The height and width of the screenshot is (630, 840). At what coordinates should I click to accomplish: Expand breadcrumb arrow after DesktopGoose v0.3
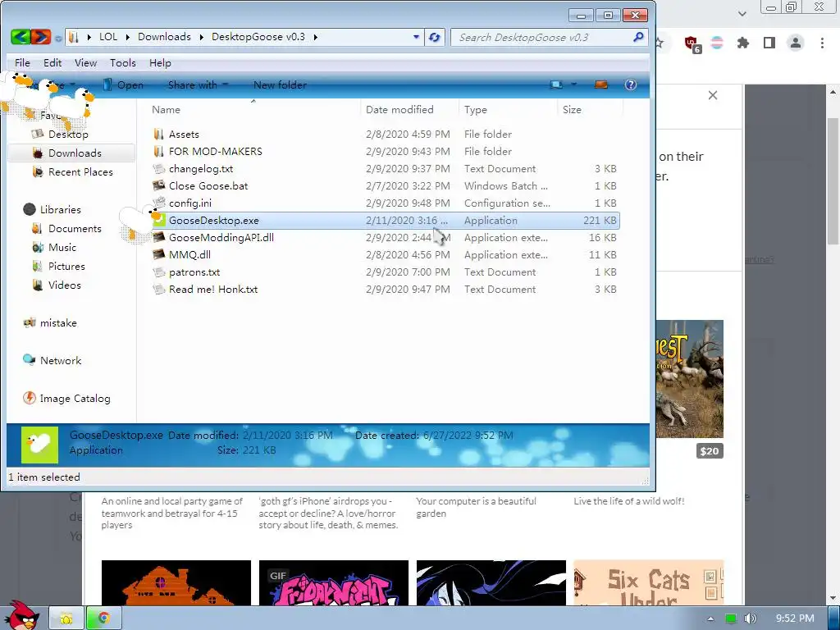[x=316, y=37]
